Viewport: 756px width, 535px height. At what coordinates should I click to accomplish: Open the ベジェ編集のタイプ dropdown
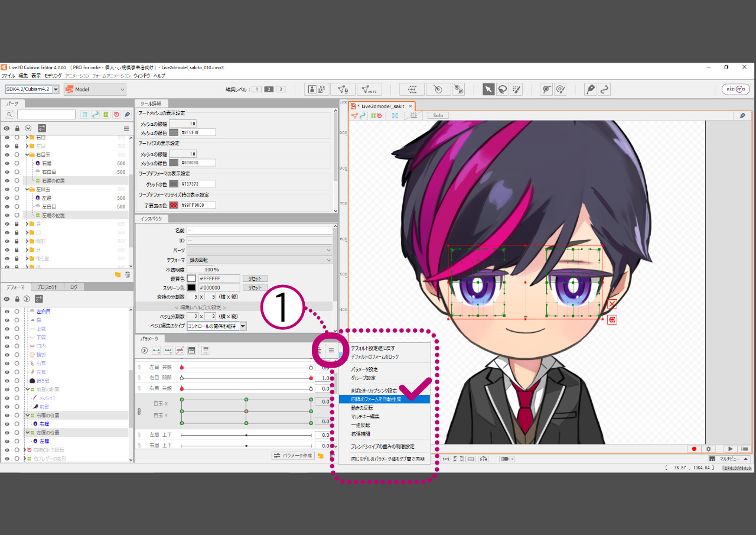(x=217, y=326)
